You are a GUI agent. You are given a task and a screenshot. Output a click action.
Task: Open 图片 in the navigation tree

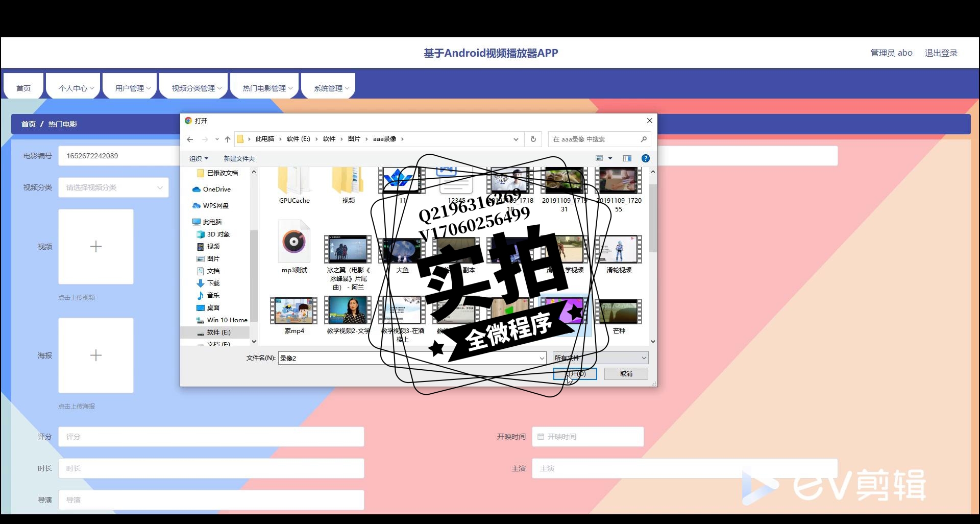point(208,258)
